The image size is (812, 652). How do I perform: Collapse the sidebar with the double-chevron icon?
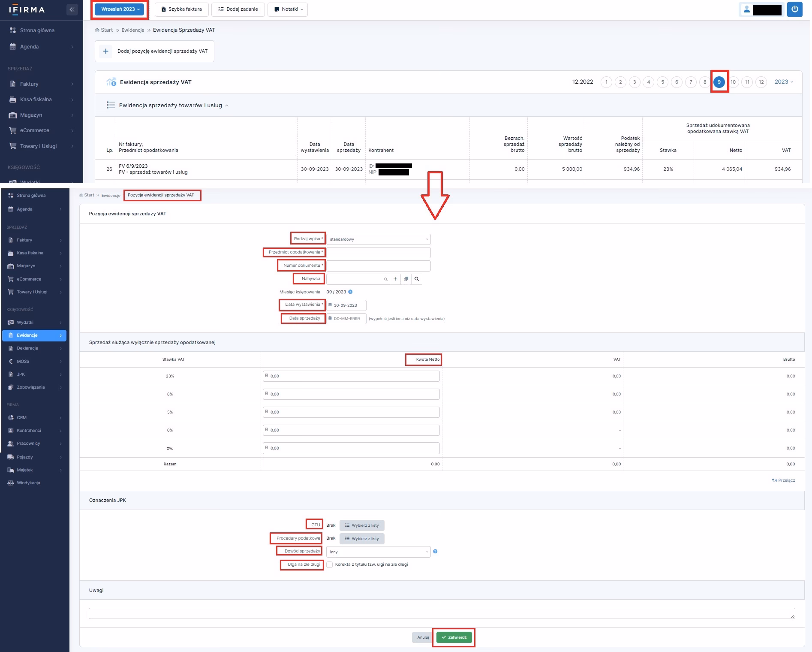pyautogui.click(x=72, y=9)
